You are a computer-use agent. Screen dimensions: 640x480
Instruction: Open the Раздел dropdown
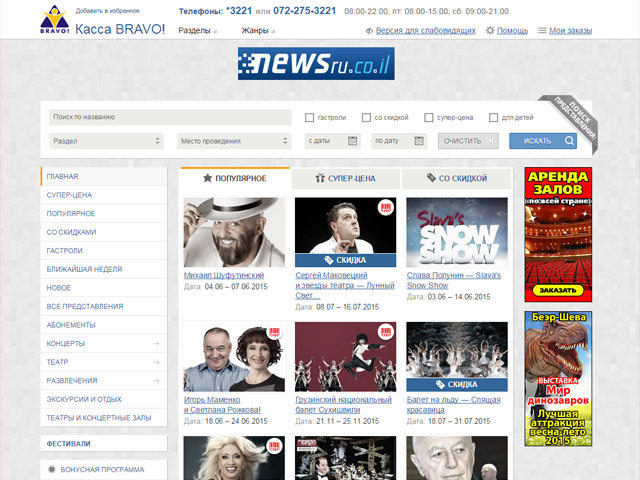coord(107,141)
